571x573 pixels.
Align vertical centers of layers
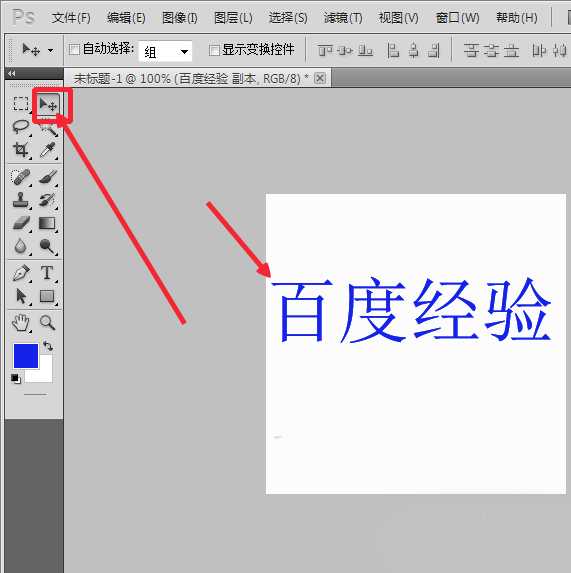[345, 50]
